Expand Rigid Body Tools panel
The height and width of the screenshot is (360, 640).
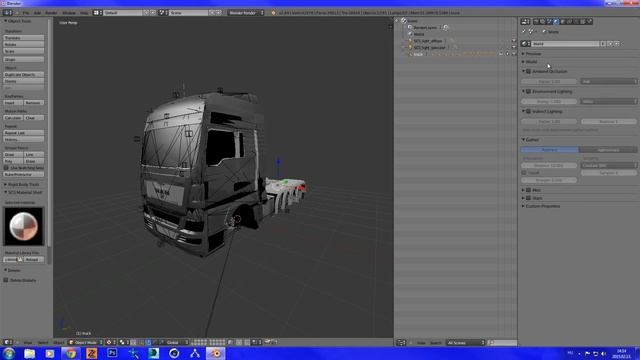[6, 184]
